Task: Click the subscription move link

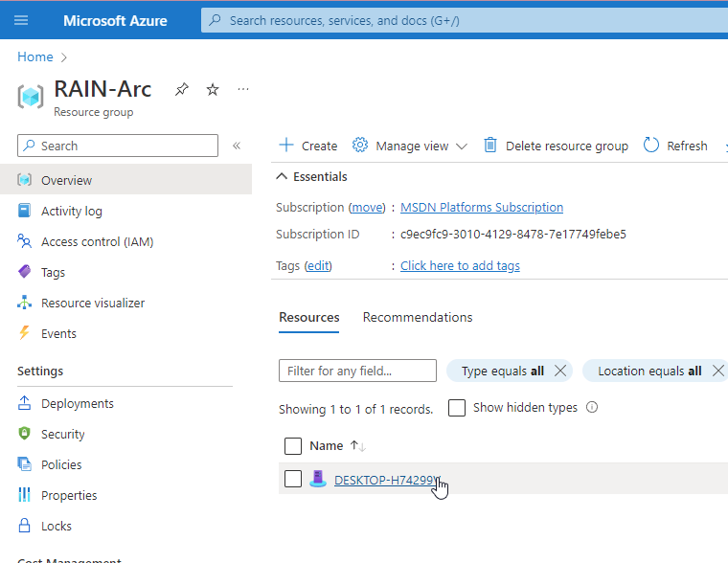Action: tap(367, 208)
